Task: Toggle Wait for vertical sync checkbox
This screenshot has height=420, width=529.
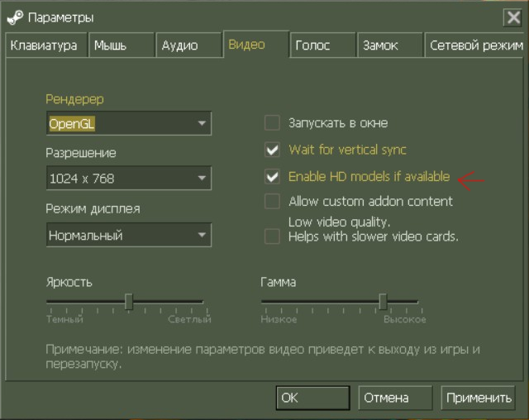Action: pos(272,150)
